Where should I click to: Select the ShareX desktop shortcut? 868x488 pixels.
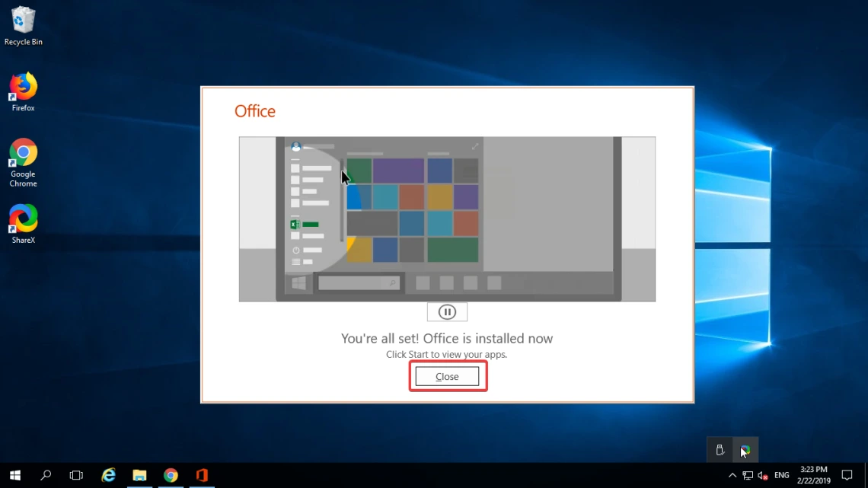pyautogui.click(x=24, y=224)
